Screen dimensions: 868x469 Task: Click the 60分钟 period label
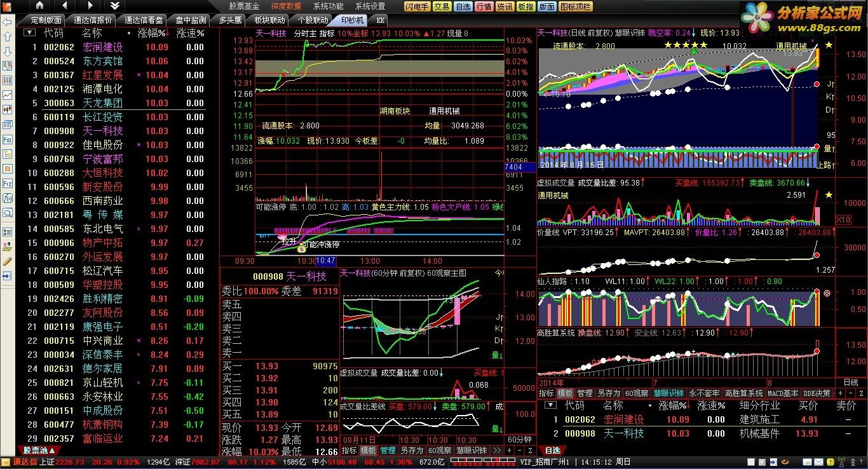click(520, 439)
